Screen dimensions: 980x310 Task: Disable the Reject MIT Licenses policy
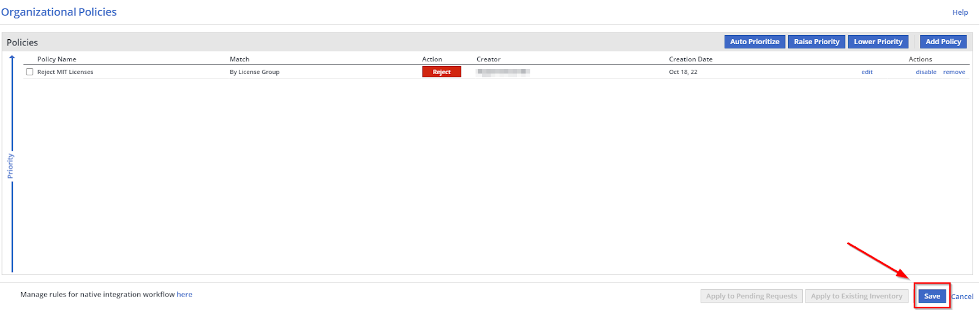(925, 72)
